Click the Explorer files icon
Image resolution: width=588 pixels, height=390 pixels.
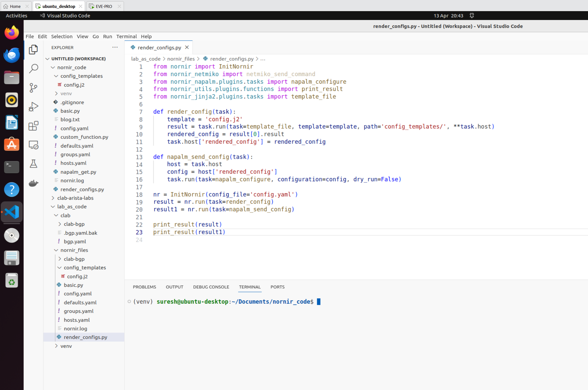tap(34, 49)
